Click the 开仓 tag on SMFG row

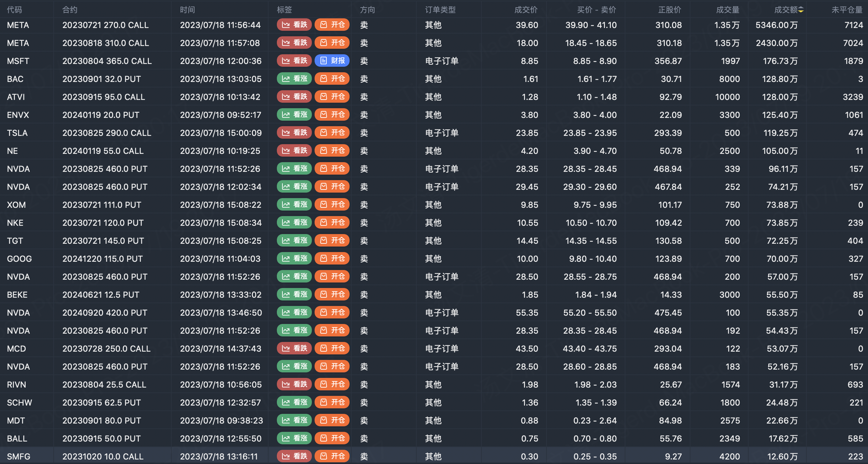coord(332,456)
